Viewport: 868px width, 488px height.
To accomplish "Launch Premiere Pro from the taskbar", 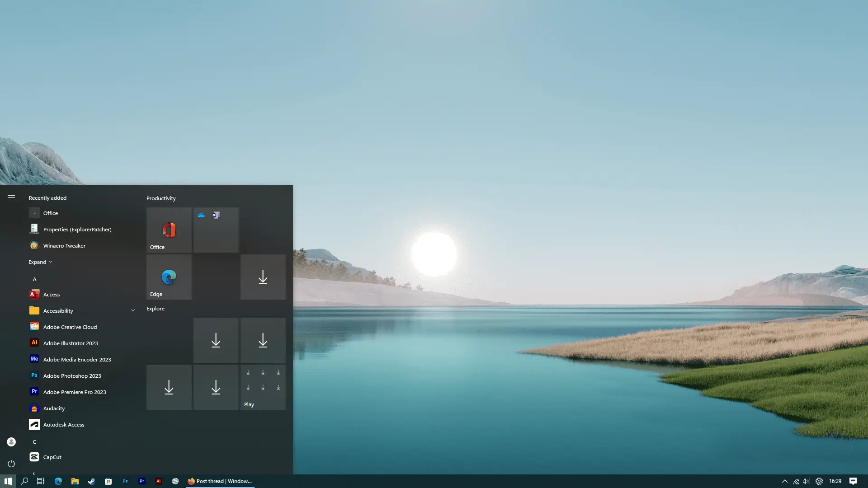I will point(142,481).
